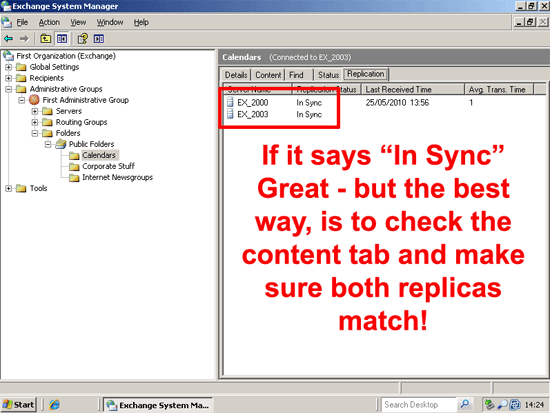Expand the Recipients node
The height and width of the screenshot is (413, 550).
[x=9, y=78]
